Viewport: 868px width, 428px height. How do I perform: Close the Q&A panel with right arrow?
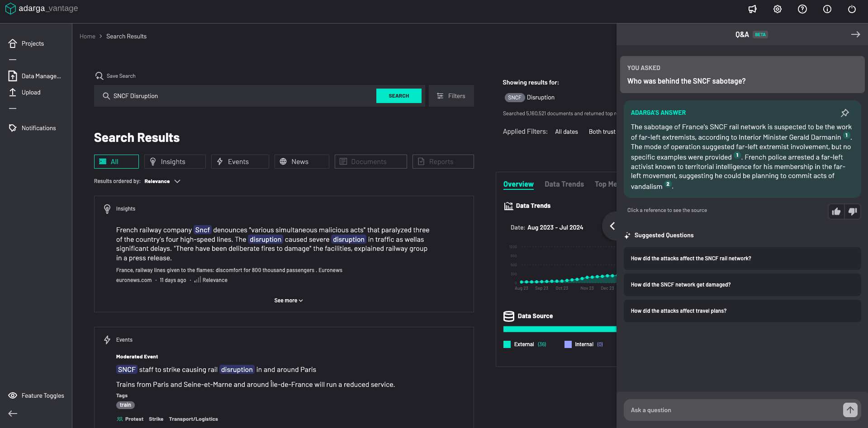point(855,34)
